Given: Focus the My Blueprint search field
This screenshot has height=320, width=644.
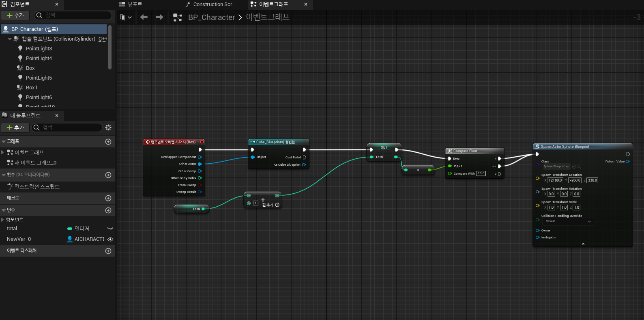Looking at the screenshot, I should pyautogui.click(x=67, y=128).
